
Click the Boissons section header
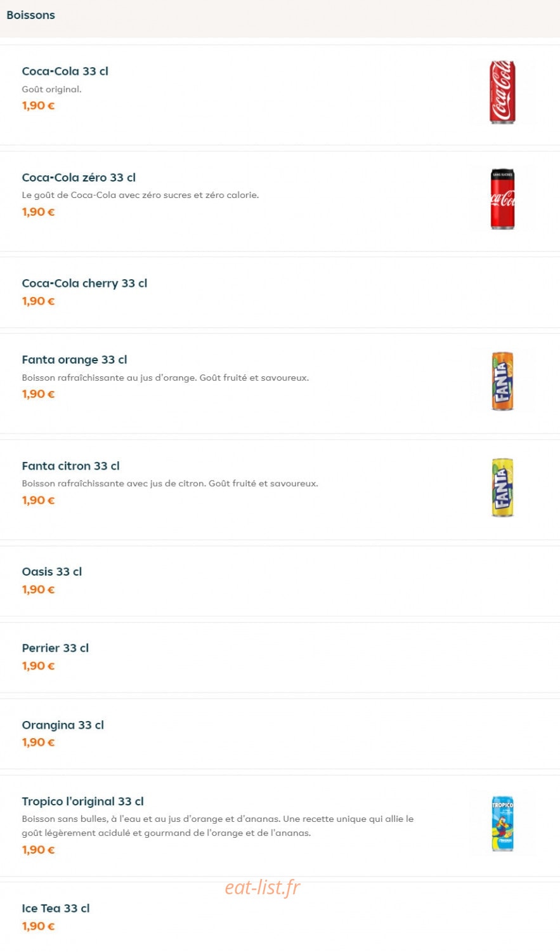pyautogui.click(x=30, y=15)
